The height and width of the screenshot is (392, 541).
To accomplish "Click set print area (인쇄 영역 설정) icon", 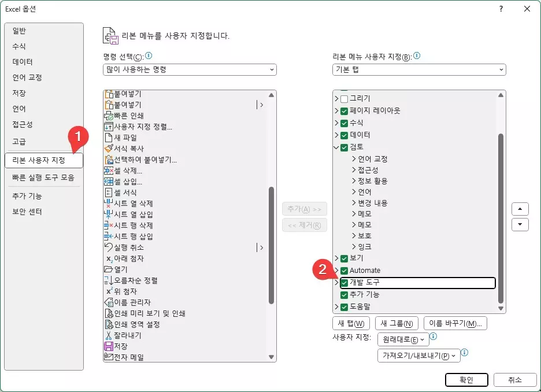I will 108,324.
